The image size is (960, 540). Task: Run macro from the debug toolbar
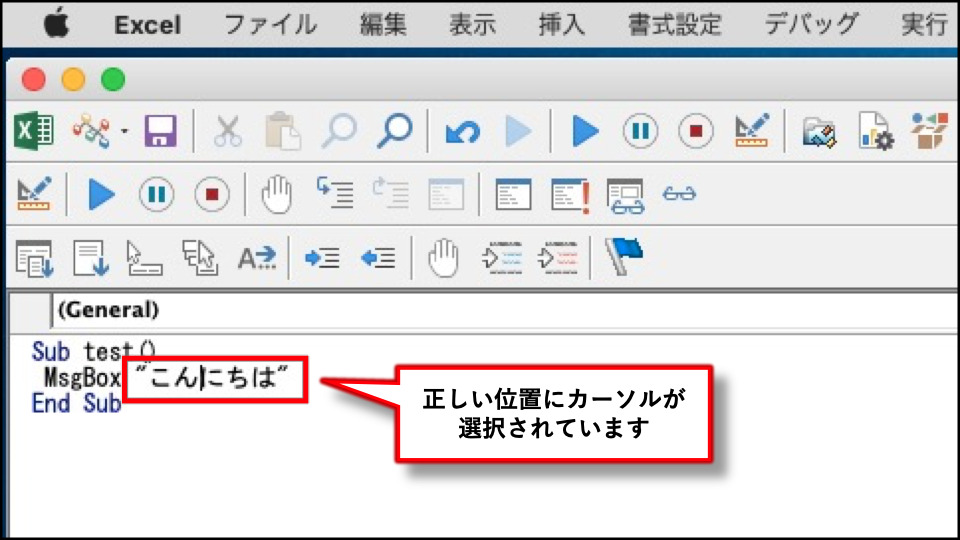pos(101,194)
